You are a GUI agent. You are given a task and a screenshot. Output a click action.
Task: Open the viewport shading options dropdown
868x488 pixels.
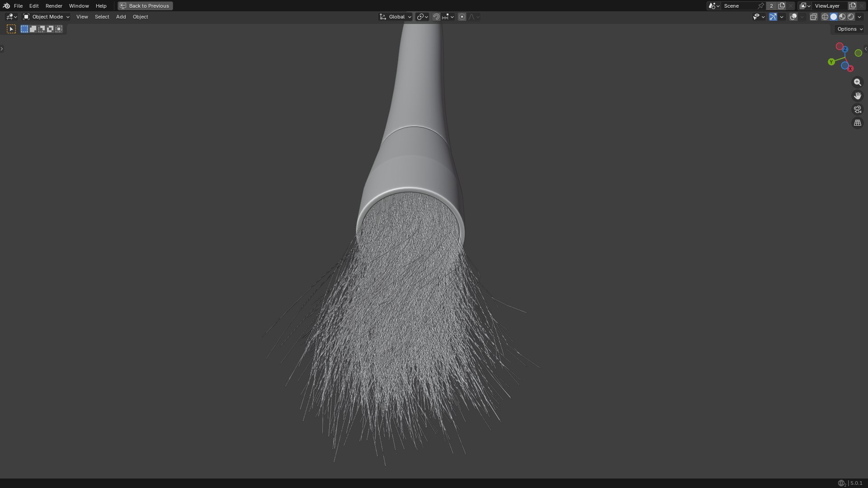pos(859,17)
